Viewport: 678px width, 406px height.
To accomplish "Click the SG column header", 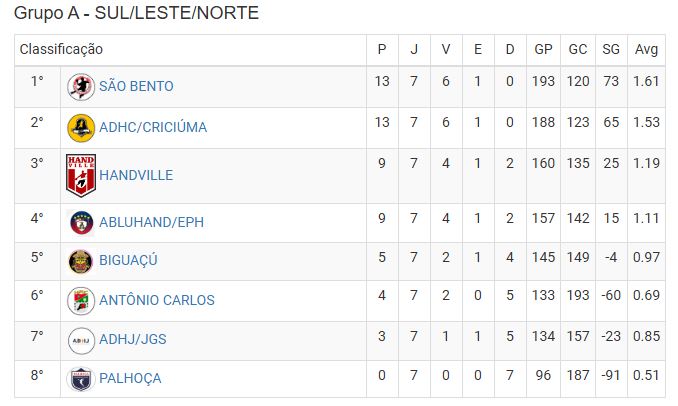I will coord(611,49).
